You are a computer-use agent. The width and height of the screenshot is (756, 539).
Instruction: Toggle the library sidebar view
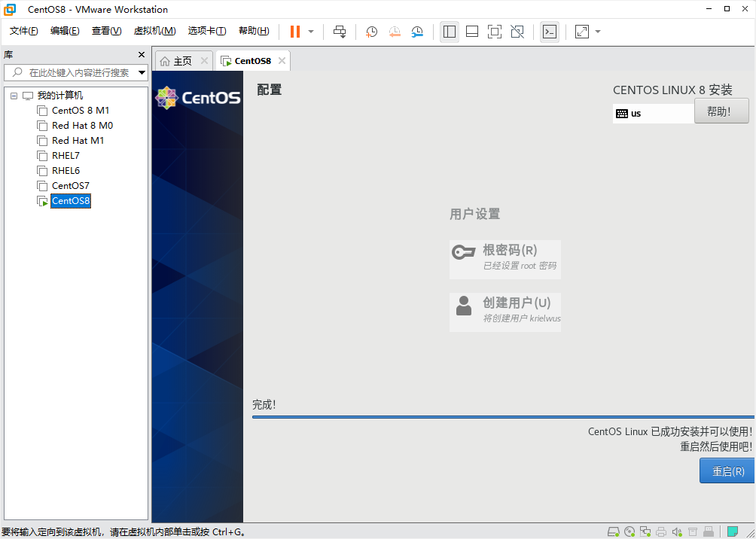coord(450,32)
